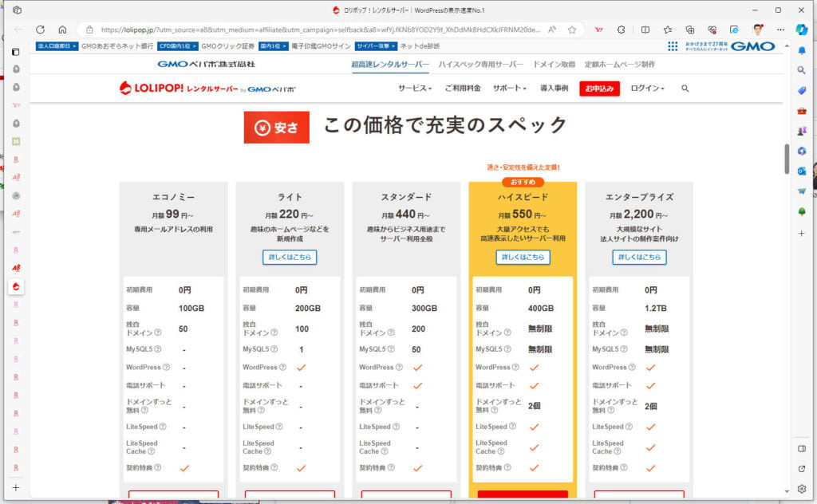Image resolution: width=817 pixels, height=504 pixels.
Task: Select the ハイスペック専用サーバー tab
Action: point(480,64)
